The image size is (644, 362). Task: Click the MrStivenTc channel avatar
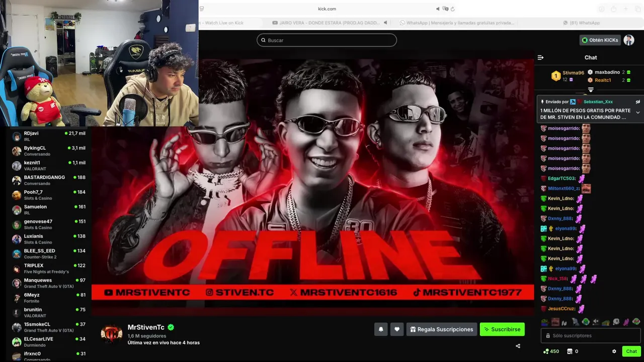pos(111,333)
